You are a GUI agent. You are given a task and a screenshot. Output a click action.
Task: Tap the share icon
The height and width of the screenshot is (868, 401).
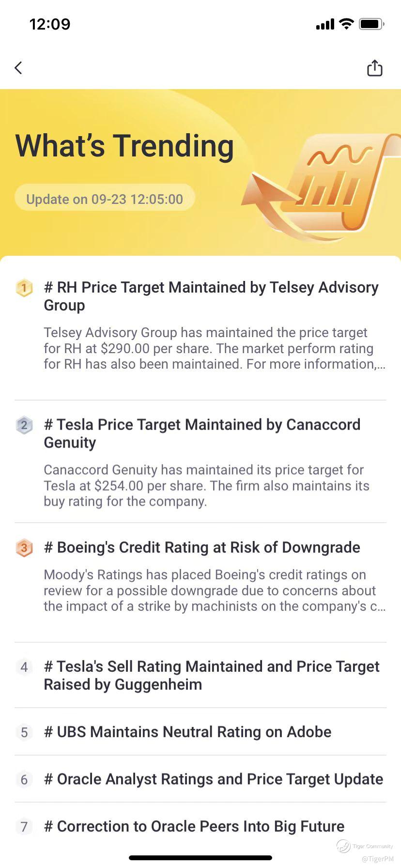[x=374, y=68]
